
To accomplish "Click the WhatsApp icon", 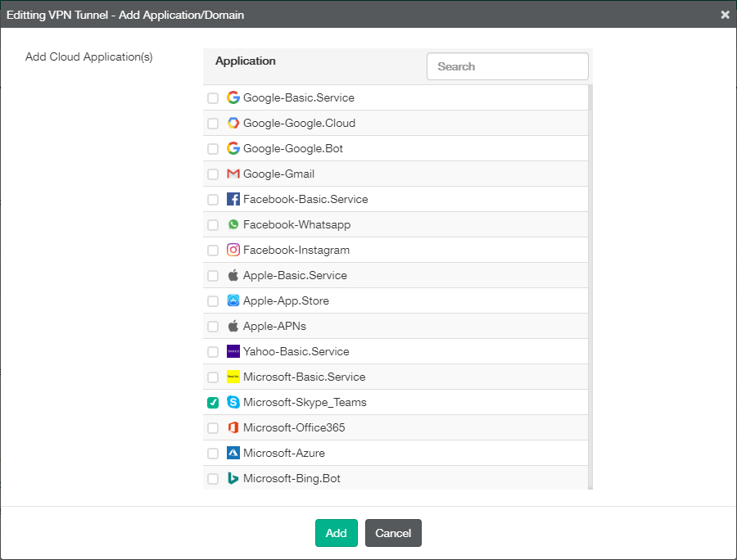I will click(x=233, y=224).
